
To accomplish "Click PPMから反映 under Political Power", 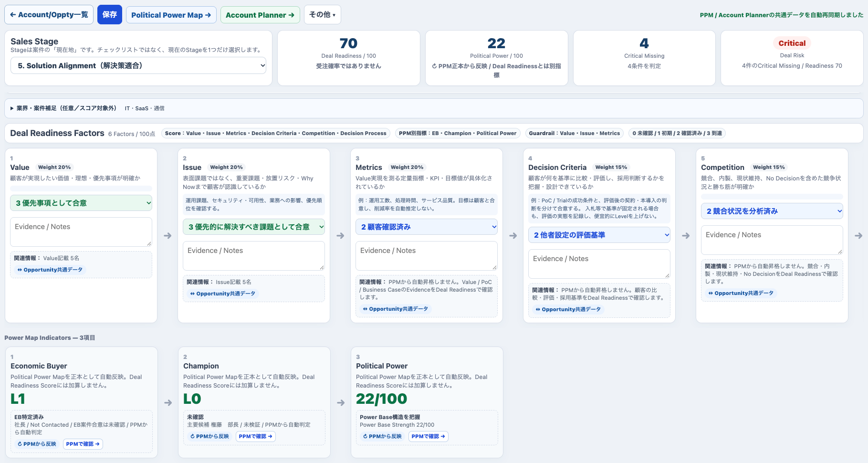I will (383, 436).
